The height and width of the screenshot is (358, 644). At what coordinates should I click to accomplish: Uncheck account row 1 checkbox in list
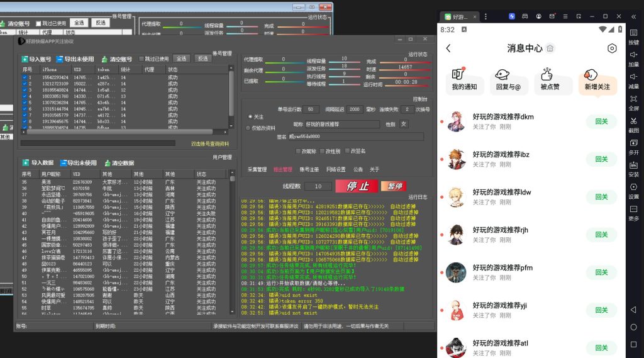pyautogui.click(x=25, y=77)
